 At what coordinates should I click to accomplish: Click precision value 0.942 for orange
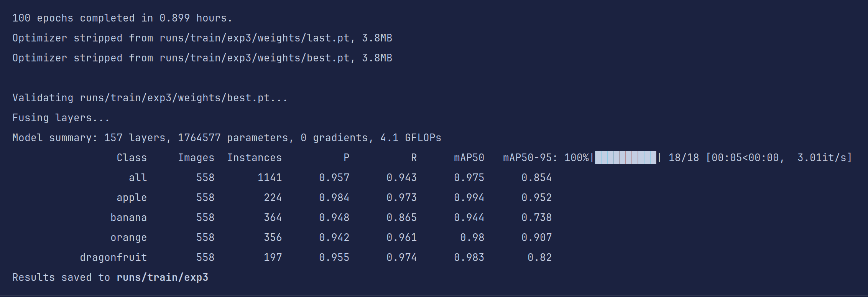coord(334,238)
